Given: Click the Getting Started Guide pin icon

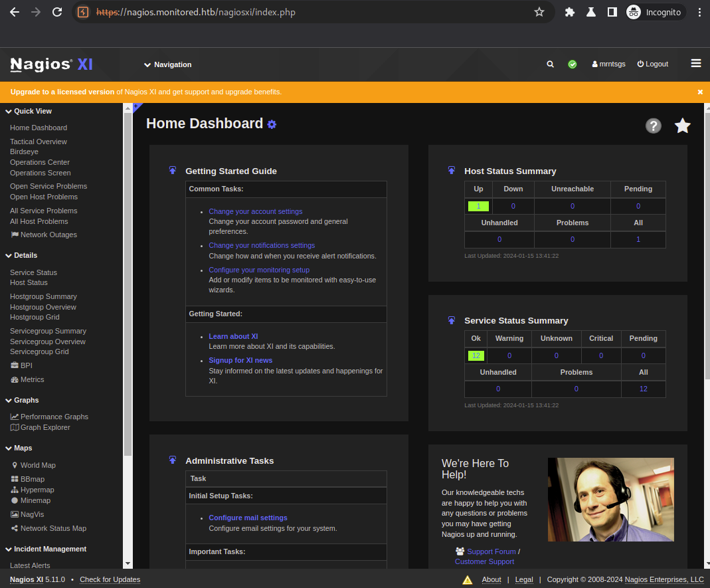Looking at the screenshot, I should tap(173, 171).
